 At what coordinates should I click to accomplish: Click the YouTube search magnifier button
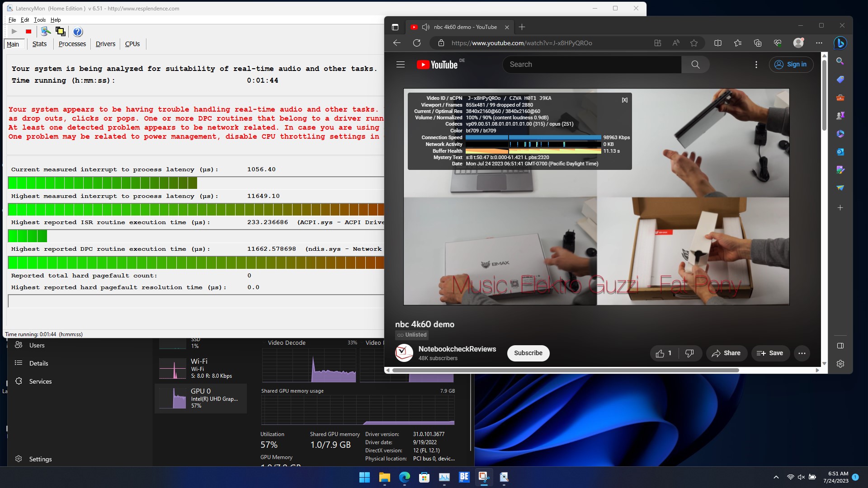click(x=695, y=65)
